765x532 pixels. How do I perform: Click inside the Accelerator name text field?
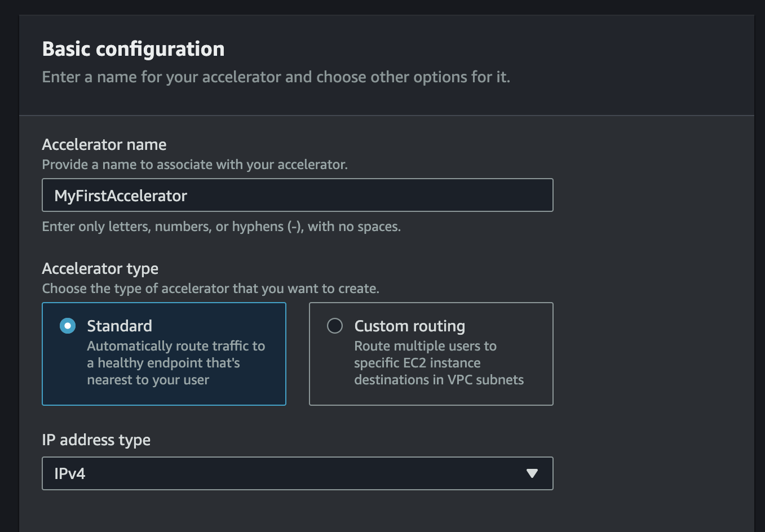point(297,195)
